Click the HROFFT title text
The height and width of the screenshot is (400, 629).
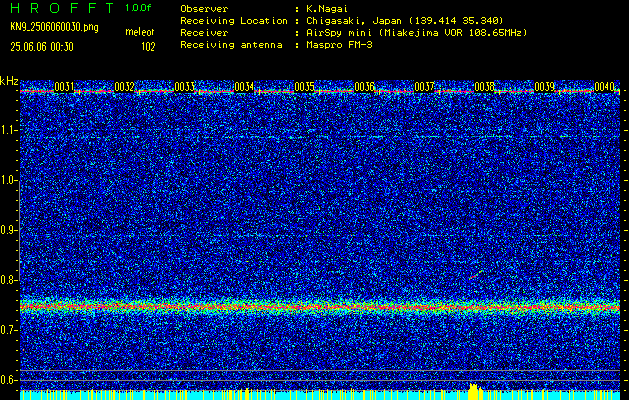click(62, 8)
